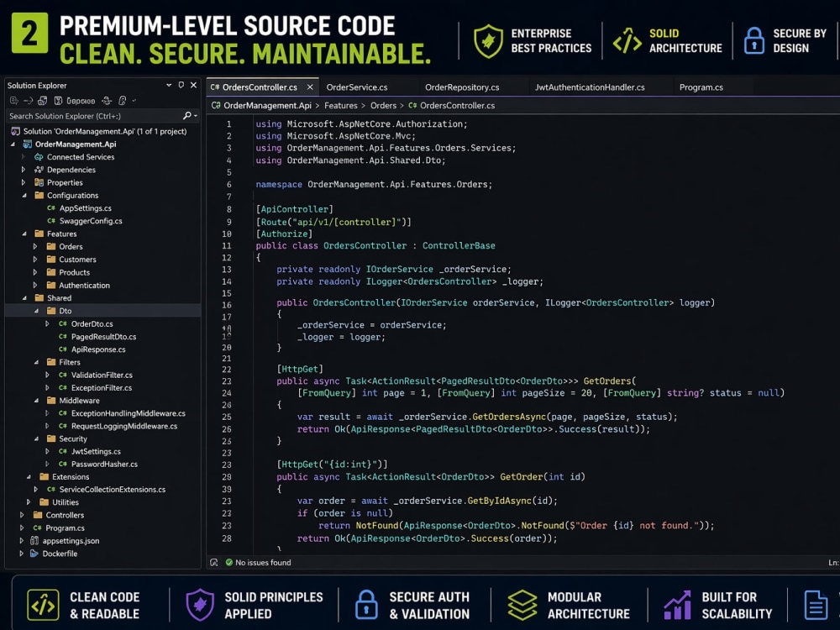Click line number 11 in the gutter
Viewport: 840px width, 630px height.
click(227, 246)
